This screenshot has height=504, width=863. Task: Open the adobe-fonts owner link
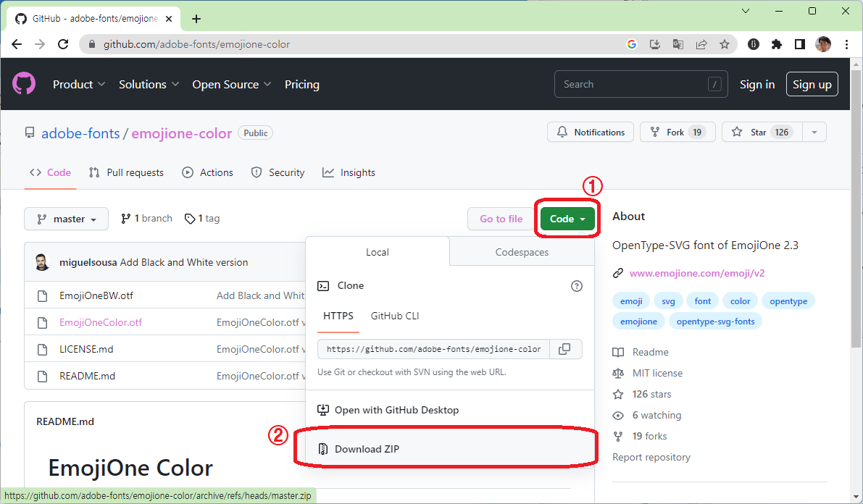coord(80,133)
